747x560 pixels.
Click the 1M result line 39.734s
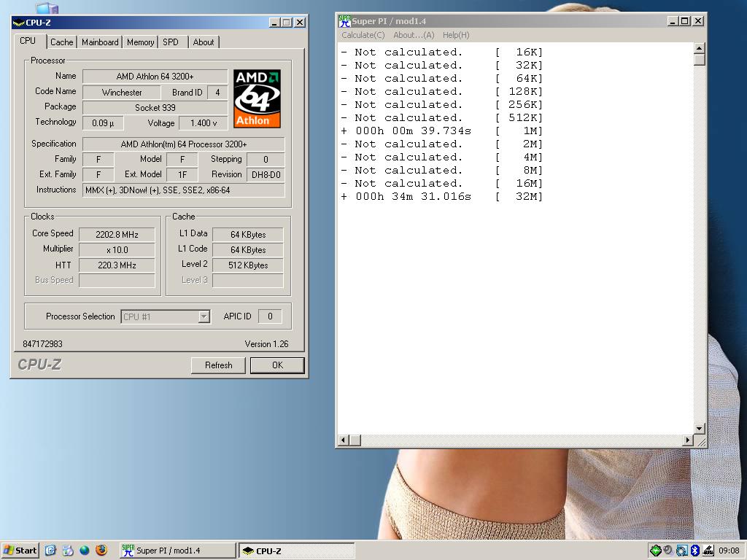point(441,131)
